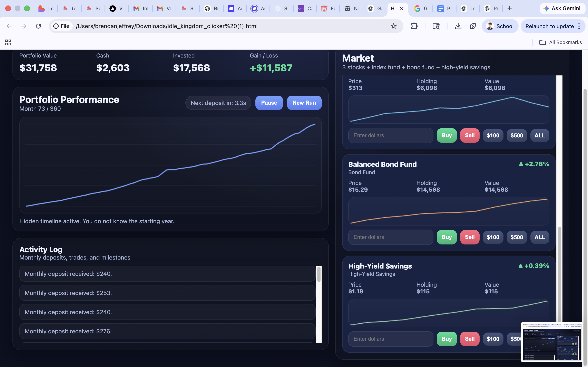
Task: Switch to the Gmail Inbox tab
Action: [x=140, y=9]
